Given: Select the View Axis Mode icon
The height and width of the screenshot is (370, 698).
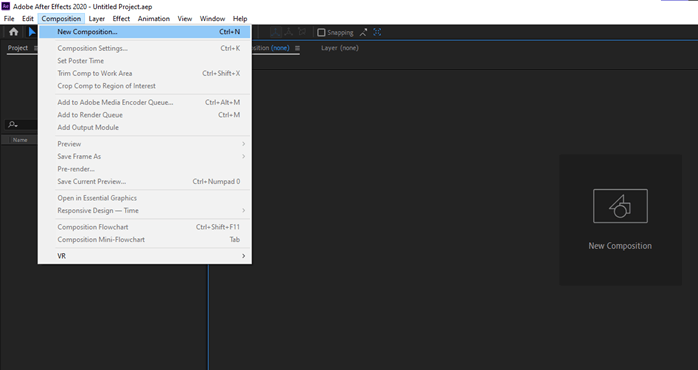Looking at the screenshot, I should point(302,32).
